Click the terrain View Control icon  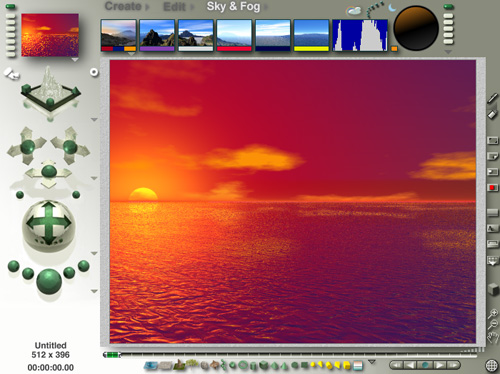click(x=51, y=91)
